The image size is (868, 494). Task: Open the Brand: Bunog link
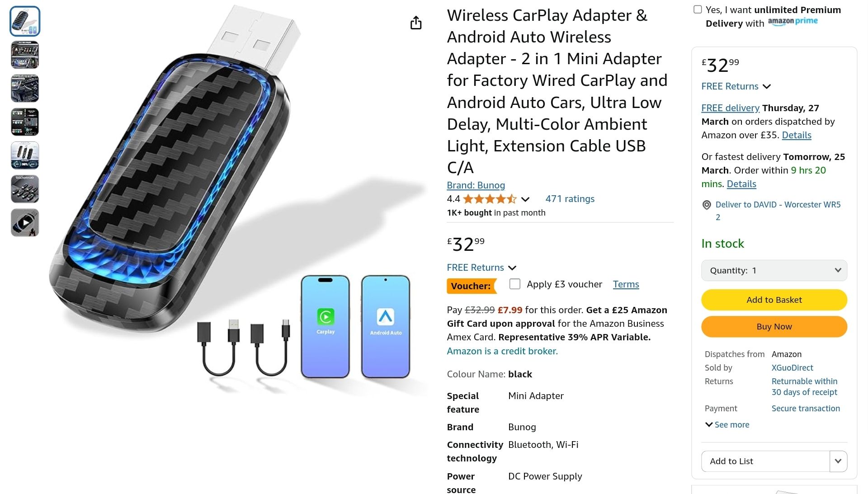point(476,185)
